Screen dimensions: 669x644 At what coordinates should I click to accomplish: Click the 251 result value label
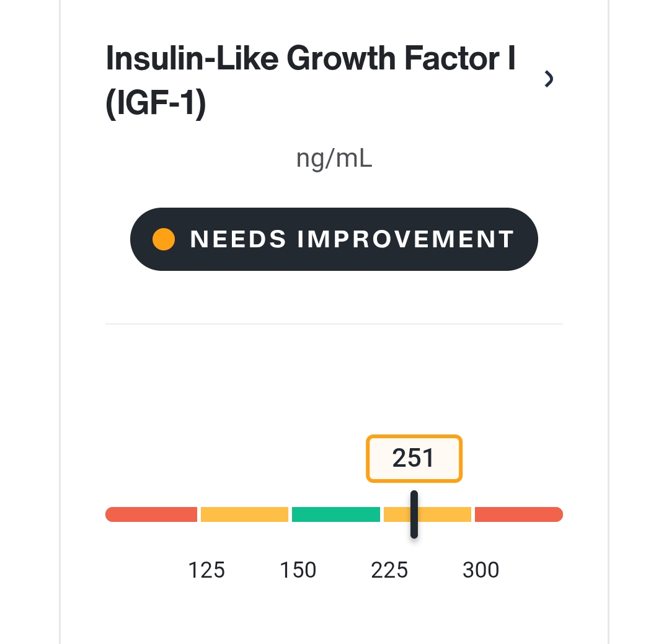point(414,459)
